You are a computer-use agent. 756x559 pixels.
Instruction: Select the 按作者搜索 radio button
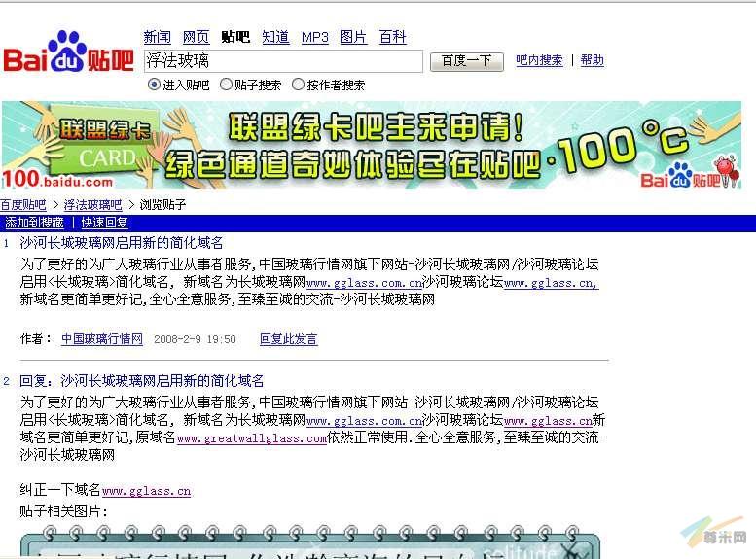click(298, 85)
